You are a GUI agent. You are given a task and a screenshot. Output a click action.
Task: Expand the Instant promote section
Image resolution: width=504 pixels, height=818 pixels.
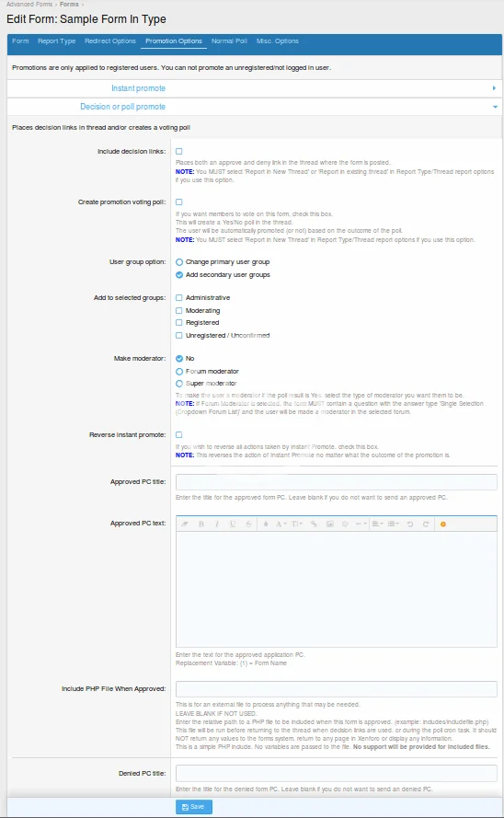click(x=255, y=88)
